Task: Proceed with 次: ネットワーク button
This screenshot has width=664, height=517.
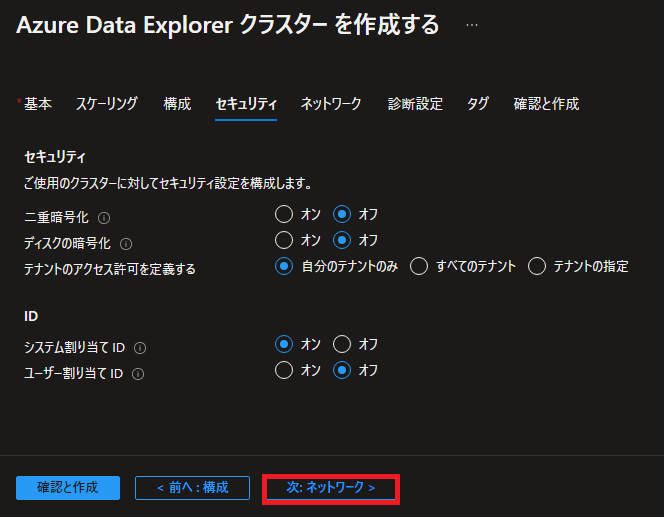Action: [331, 488]
